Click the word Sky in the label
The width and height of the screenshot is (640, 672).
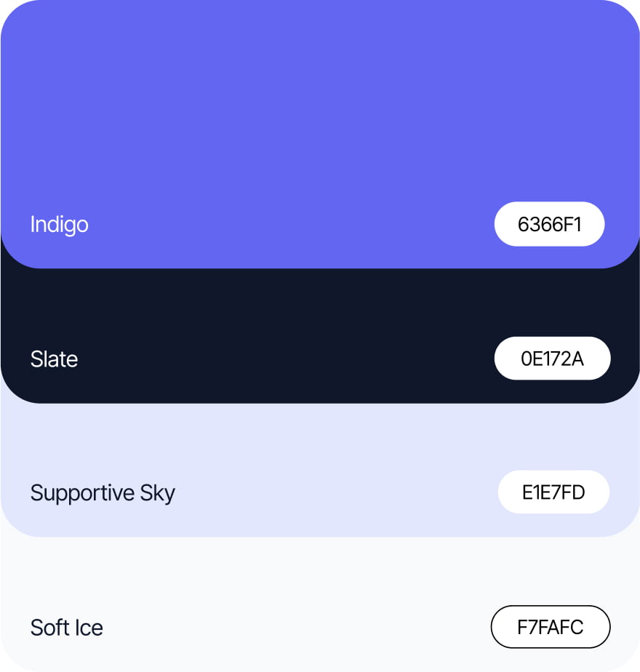point(158,493)
